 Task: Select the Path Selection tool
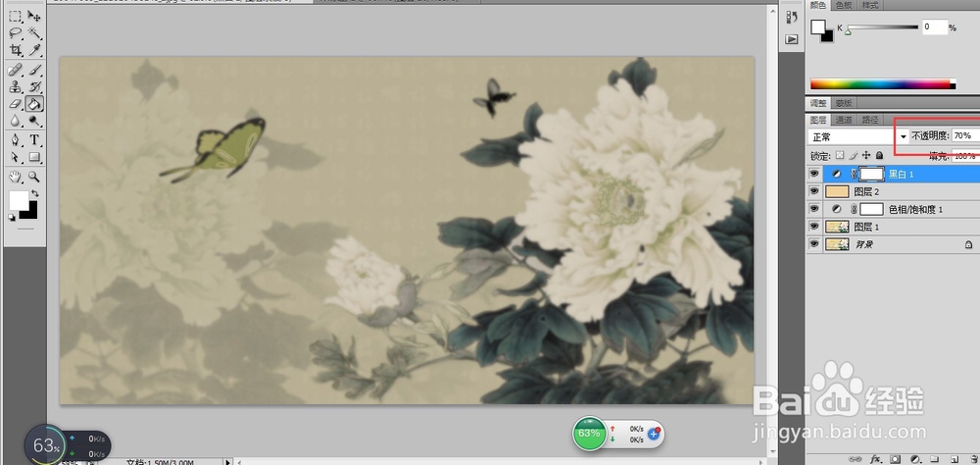pos(16,156)
